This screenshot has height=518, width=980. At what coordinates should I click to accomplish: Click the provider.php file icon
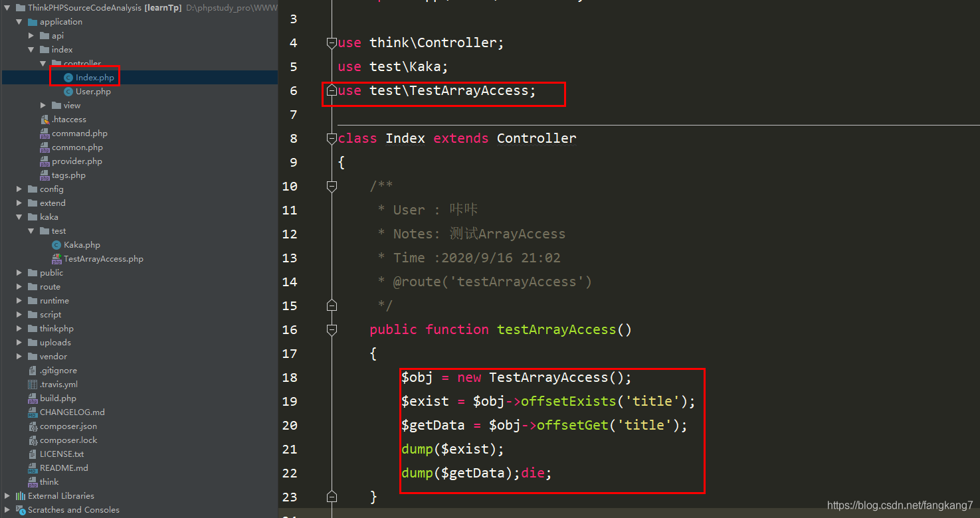coord(45,161)
